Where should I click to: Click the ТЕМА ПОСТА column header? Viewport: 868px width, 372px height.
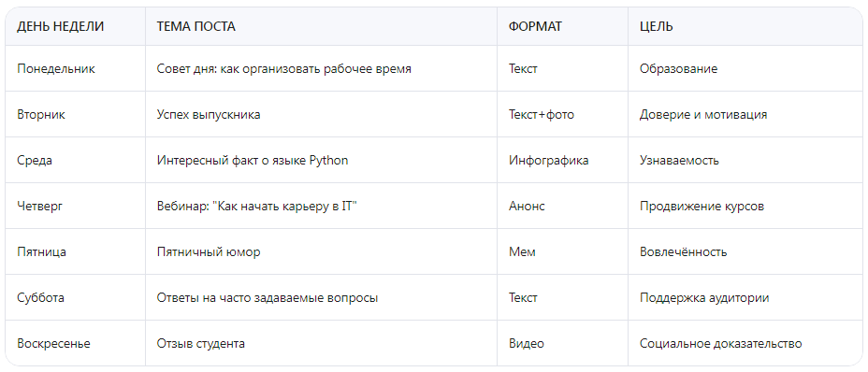[x=196, y=26]
